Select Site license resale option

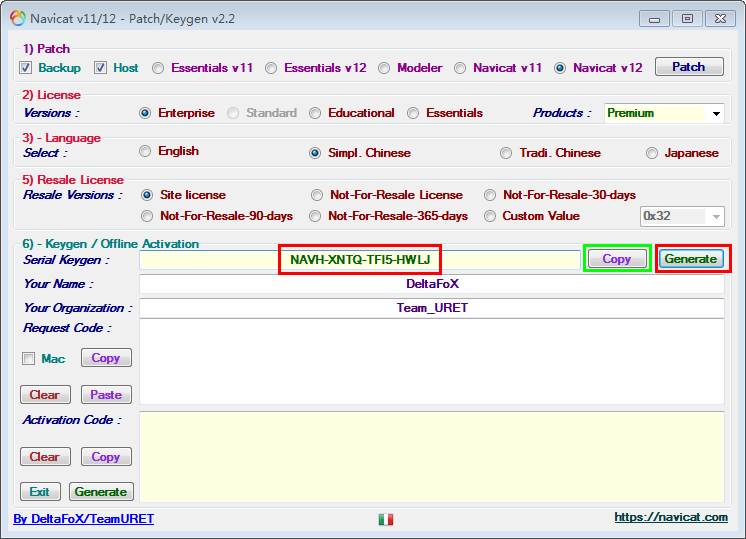click(147, 195)
